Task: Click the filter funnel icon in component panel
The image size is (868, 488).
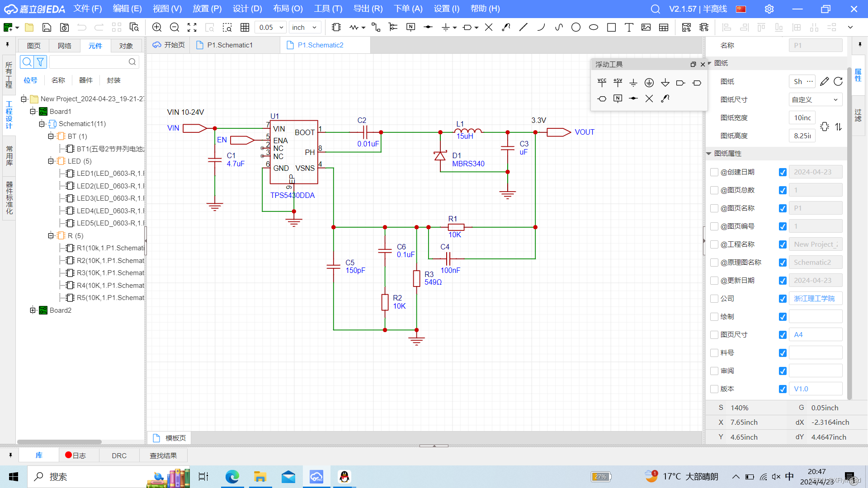Action: [40, 62]
